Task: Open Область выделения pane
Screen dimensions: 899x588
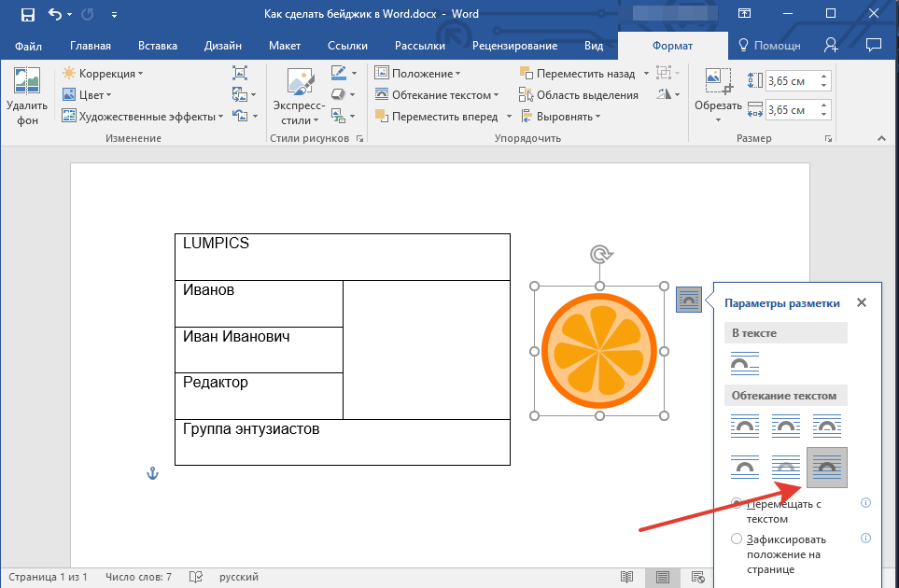Action: coord(579,95)
